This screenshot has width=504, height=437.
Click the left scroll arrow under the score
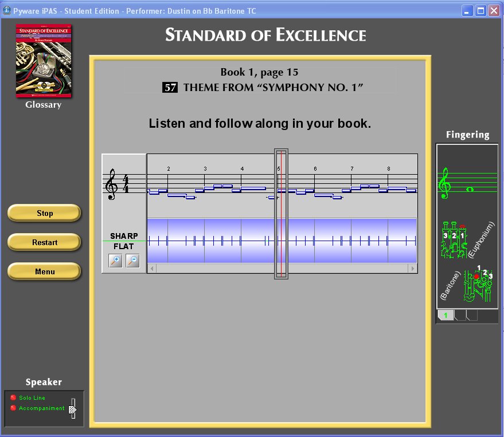[x=151, y=268]
